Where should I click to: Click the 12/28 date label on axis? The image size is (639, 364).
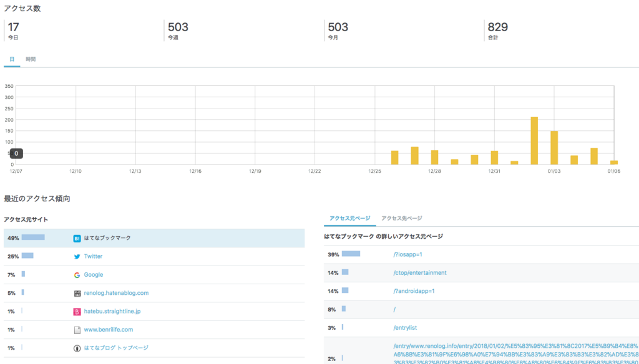[435, 171]
